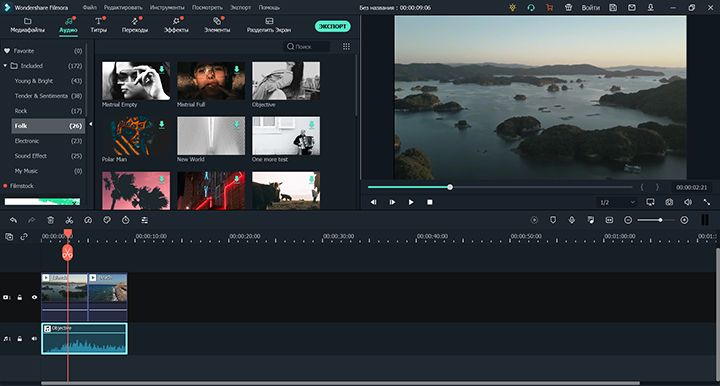Open audio adjust sliders icon
The height and width of the screenshot is (386, 720).
coord(144,220)
